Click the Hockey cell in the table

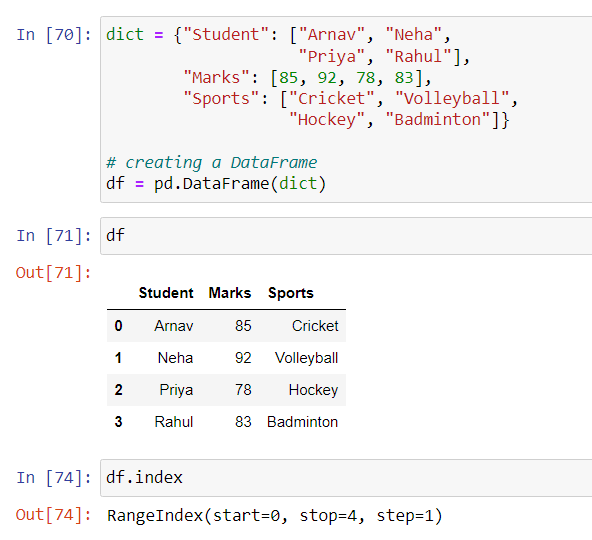point(313,390)
